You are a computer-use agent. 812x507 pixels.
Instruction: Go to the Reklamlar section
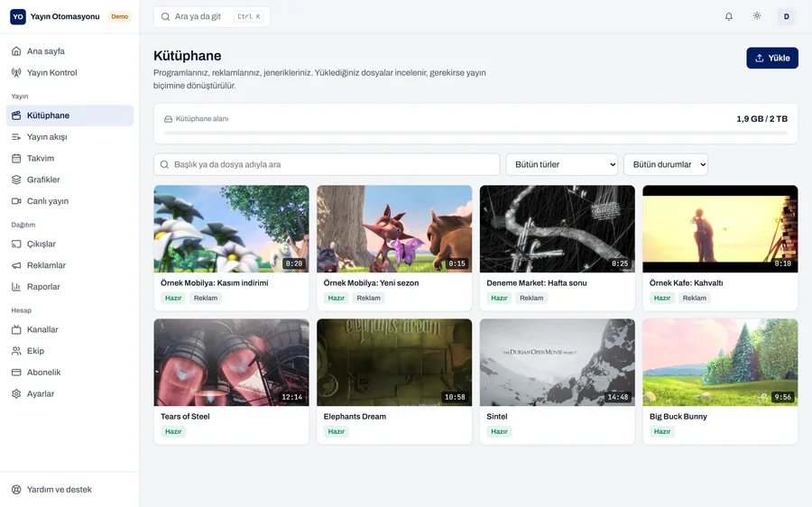(69, 265)
